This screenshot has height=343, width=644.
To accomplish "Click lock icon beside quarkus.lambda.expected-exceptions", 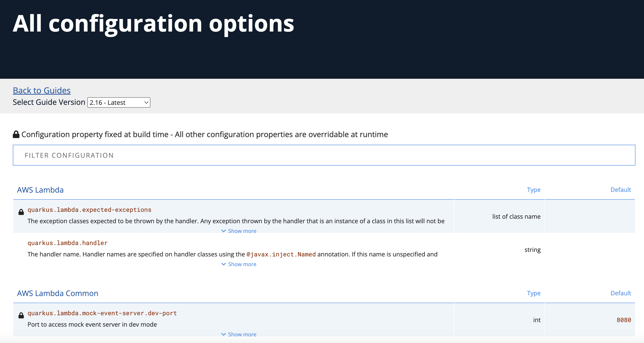I will [21, 212].
